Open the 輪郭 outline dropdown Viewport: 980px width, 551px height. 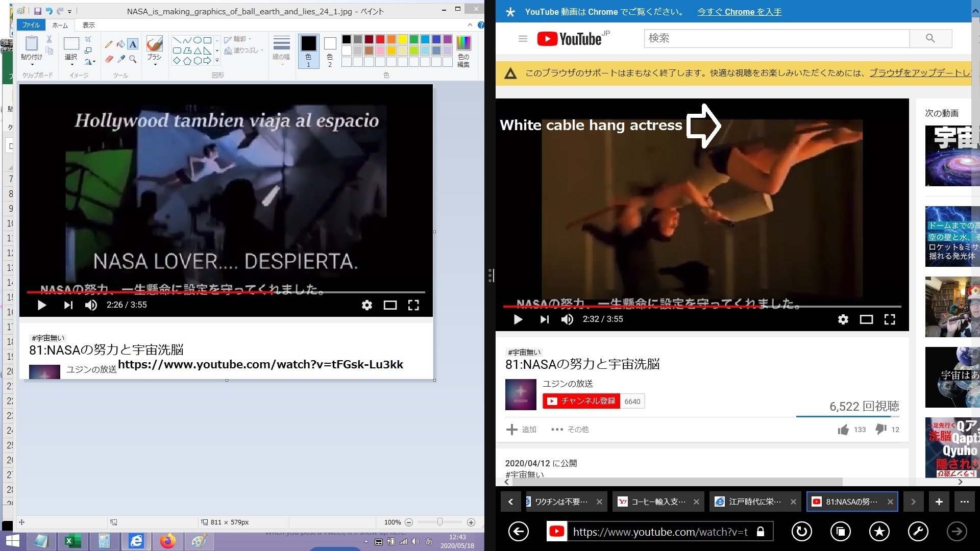pos(238,39)
